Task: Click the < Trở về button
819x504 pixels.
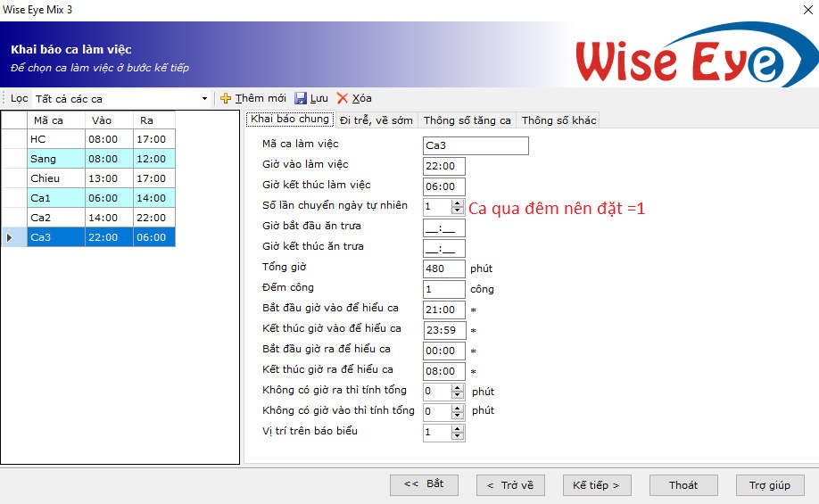Action: point(510,485)
